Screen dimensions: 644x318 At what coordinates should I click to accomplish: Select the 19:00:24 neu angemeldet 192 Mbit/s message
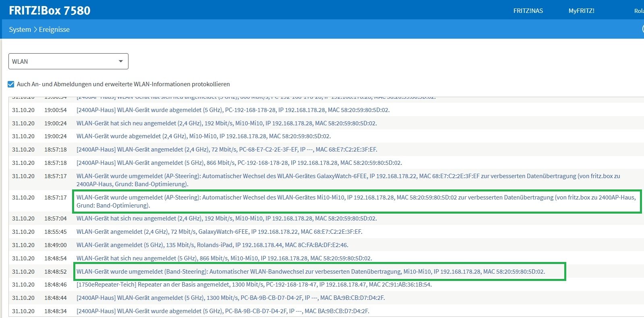pos(227,123)
